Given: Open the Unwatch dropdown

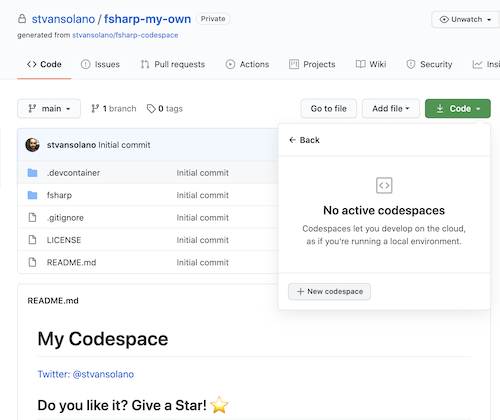Looking at the screenshot, I should (465, 19).
